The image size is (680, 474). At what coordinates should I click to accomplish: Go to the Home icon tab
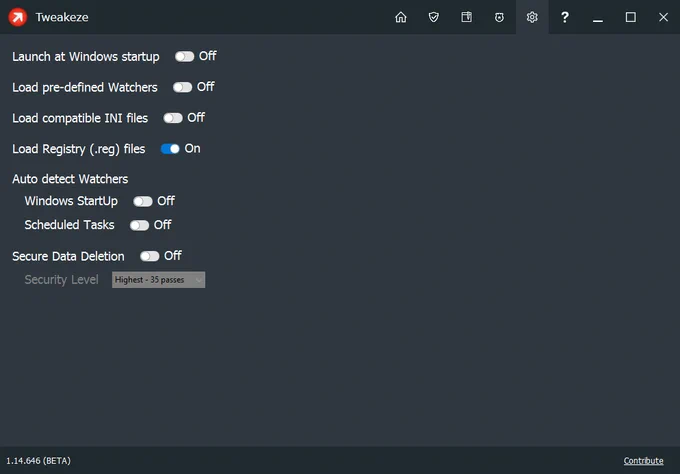tap(401, 17)
